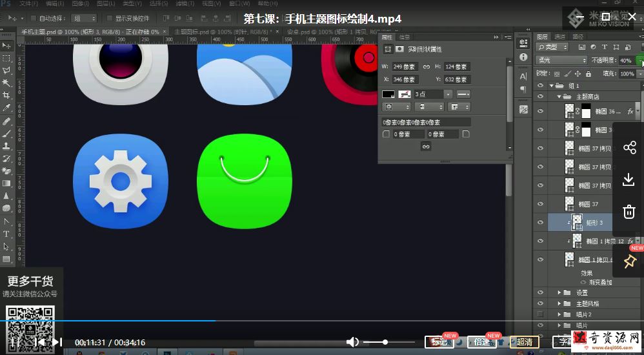This screenshot has width=644, height=355.
Task: Hide the 矩形 3 layer
Action: (540, 222)
